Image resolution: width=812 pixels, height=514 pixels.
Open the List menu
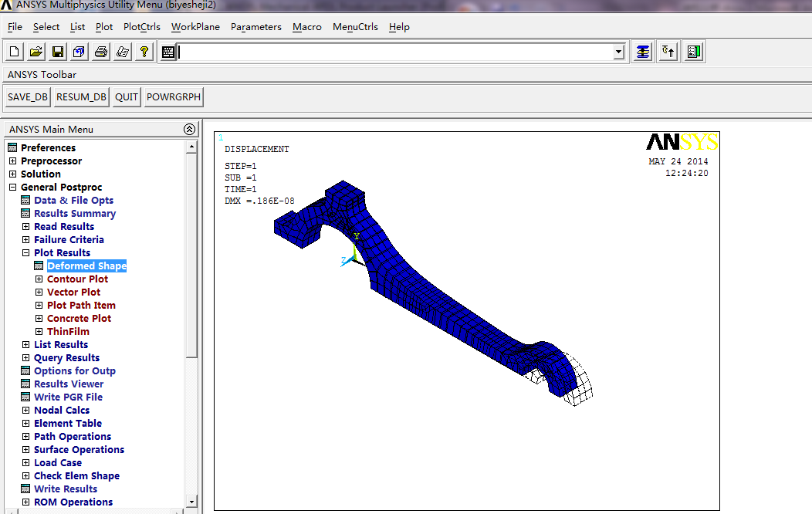[x=77, y=27]
